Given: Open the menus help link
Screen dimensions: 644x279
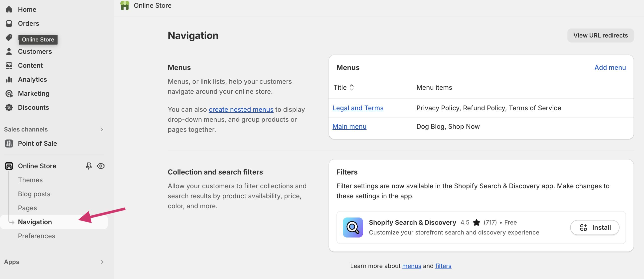Looking at the screenshot, I should pos(412,266).
